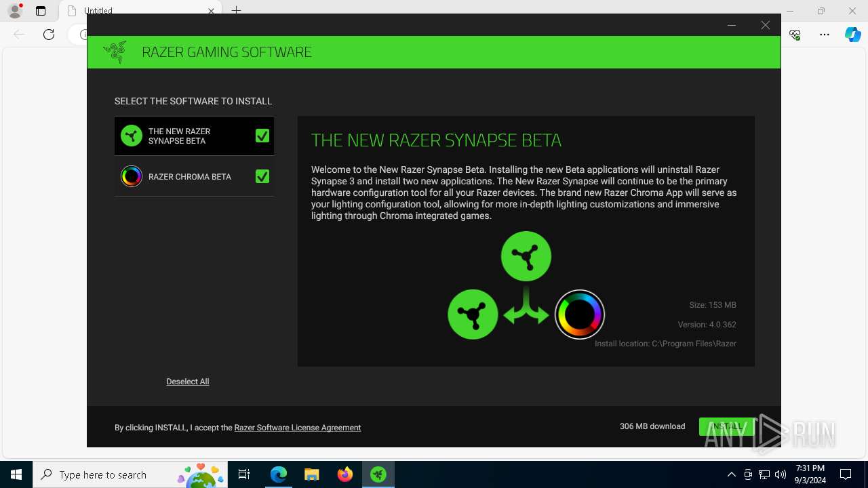Click the Razer snake logo in header
The height and width of the screenshot is (488, 868).
(115, 52)
